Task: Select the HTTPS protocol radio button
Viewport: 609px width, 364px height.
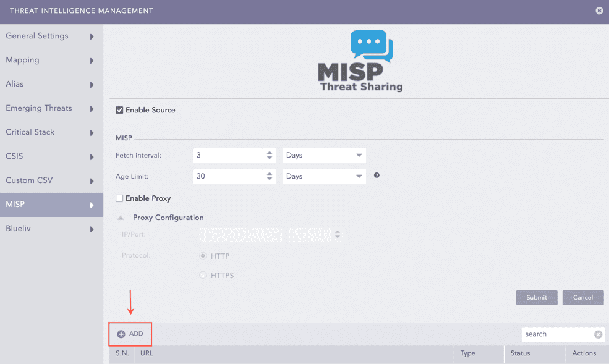Action: pos(203,276)
